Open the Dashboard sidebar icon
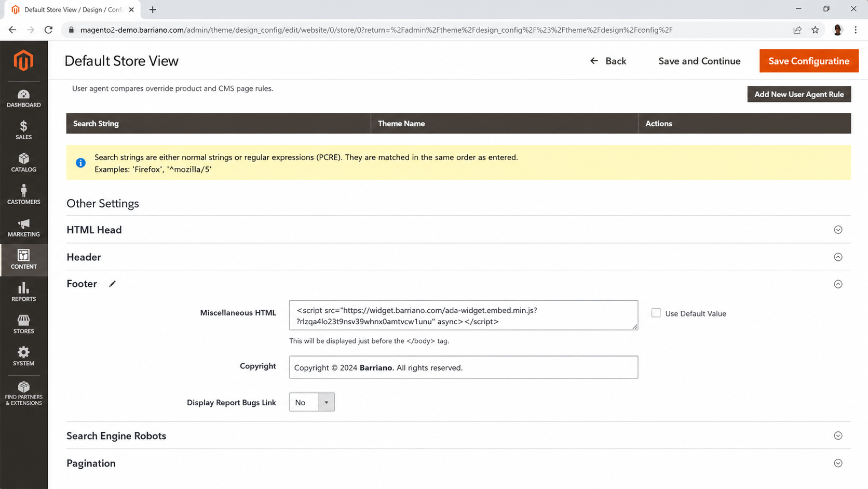Viewport: 868px width, 489px height. coord(23,94)
